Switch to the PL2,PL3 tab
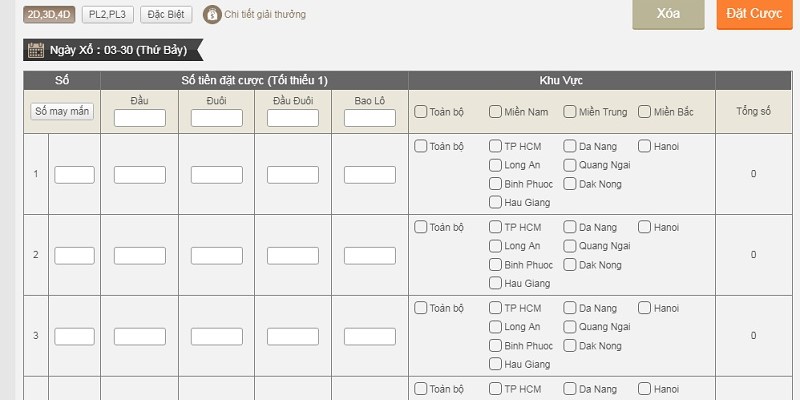Image resolution: width=800 pixels, height=400 pixels. click(x=108, y=14)
